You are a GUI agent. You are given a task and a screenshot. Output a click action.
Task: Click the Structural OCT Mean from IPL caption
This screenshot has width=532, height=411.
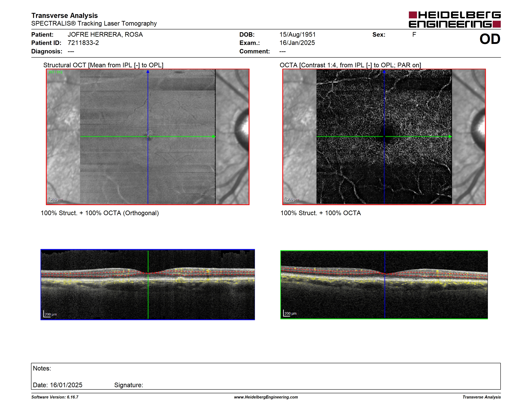(103, 65)
